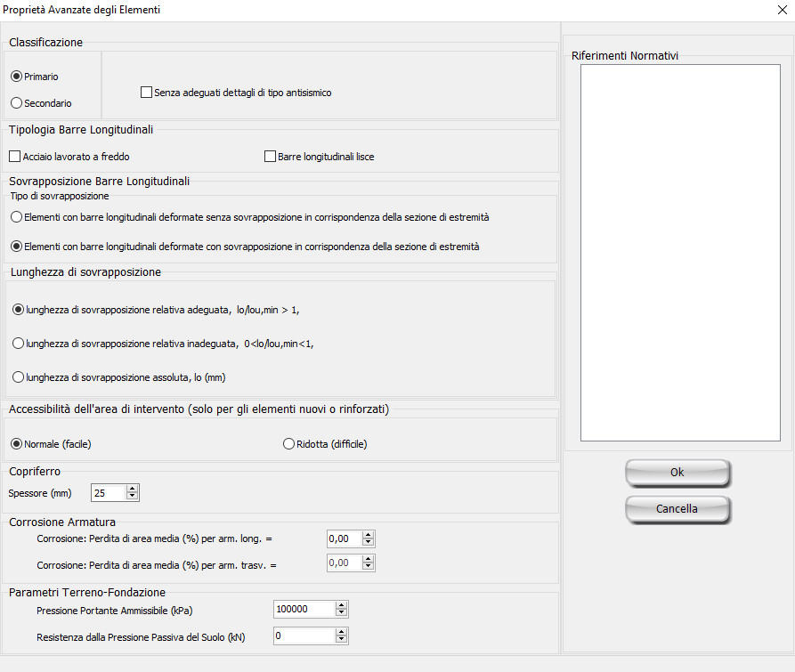Click the Spessore (mm) input field
The height and width of the screenshot is (672, 795).
108,493
